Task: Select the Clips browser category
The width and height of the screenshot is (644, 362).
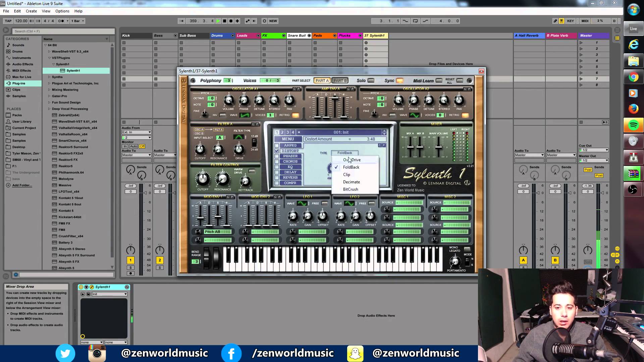Action: 16,90
